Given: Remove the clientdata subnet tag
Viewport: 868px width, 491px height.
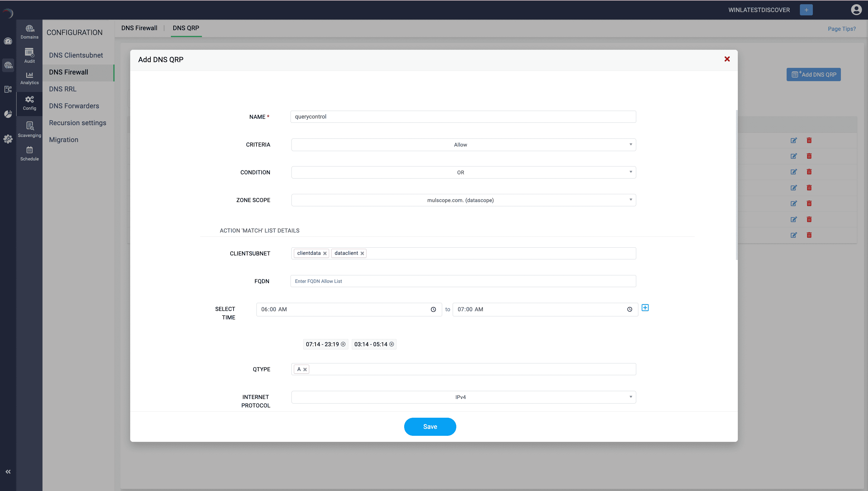Looking at the screenshot, I should click(x=325, y=253).
